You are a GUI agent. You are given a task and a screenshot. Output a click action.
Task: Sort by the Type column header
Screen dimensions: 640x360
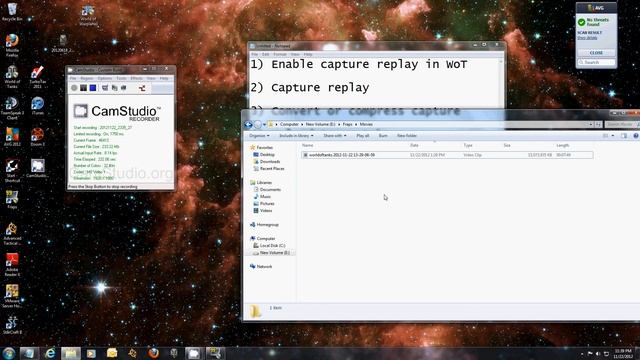pyautogui.click(x=468, y=145)
